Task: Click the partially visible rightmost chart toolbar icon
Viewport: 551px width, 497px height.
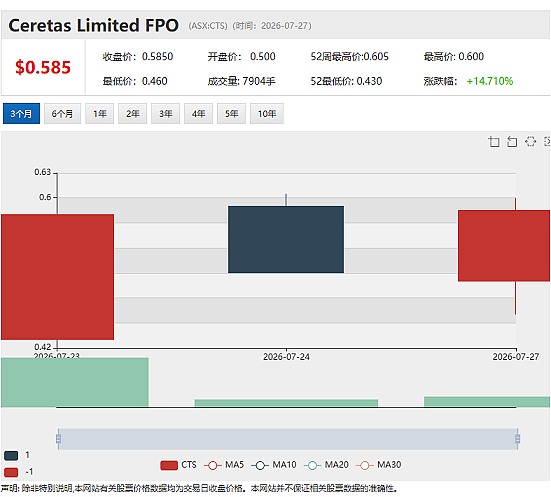Action: pos(547,141)
